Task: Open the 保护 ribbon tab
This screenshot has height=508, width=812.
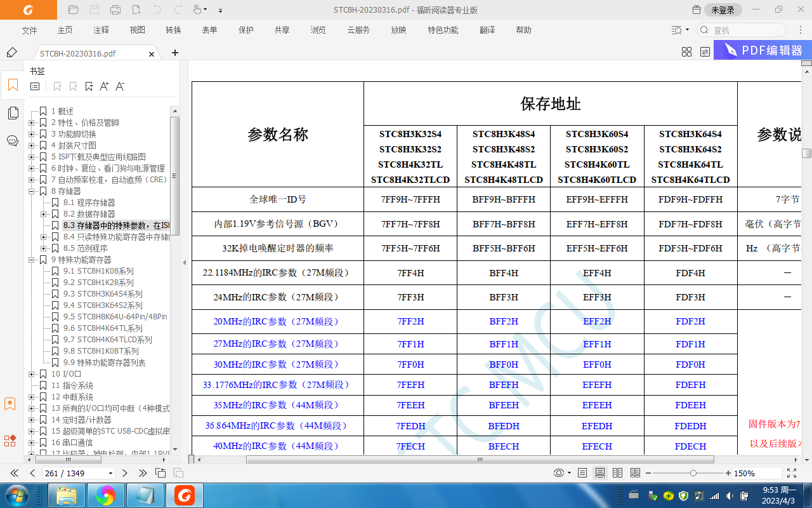Action: click(x=246, y=30)
